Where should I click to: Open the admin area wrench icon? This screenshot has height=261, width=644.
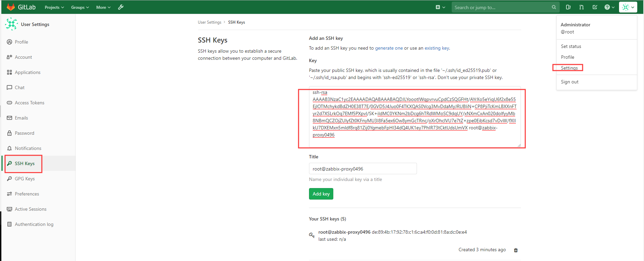coord(121,7)
